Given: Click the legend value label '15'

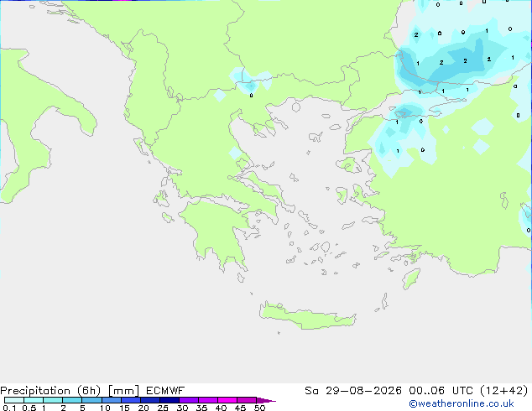Looking at the screenshot, I should click(124, 408).
